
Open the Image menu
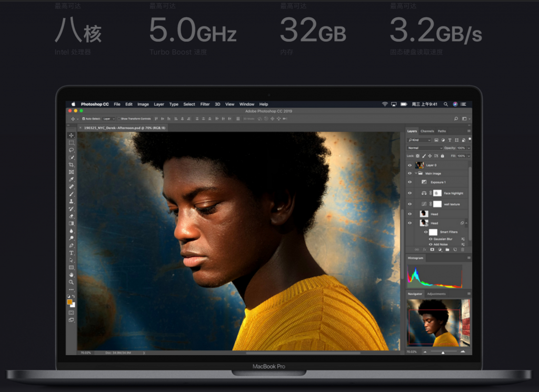pyautogui.click(x=143, y=104)
